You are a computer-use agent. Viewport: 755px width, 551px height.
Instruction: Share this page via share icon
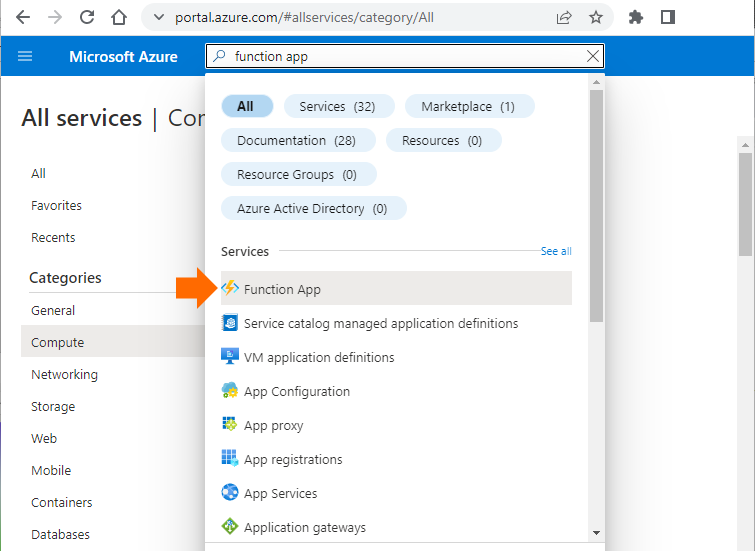coord(564,18)
